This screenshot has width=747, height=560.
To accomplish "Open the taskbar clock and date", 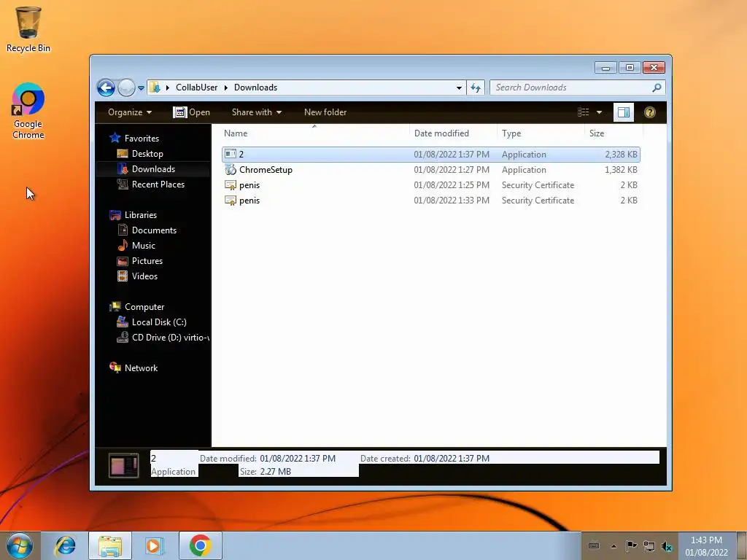I will coord(706,546).
